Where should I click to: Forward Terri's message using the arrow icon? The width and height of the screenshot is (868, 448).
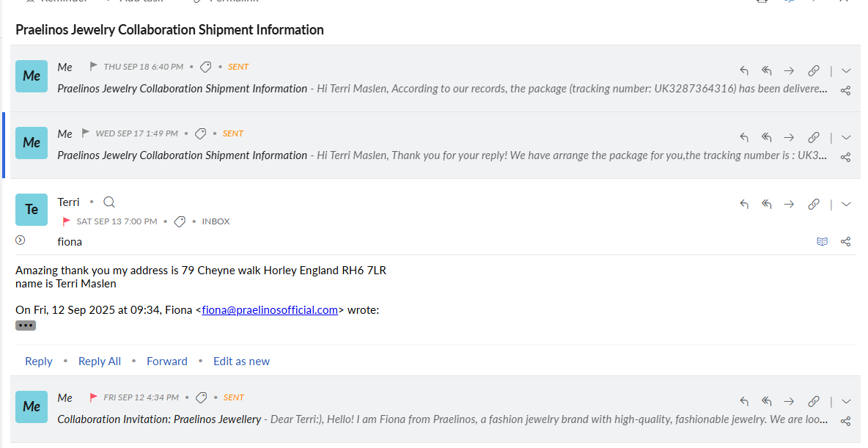pyautogui.click(x=789, y=205)
